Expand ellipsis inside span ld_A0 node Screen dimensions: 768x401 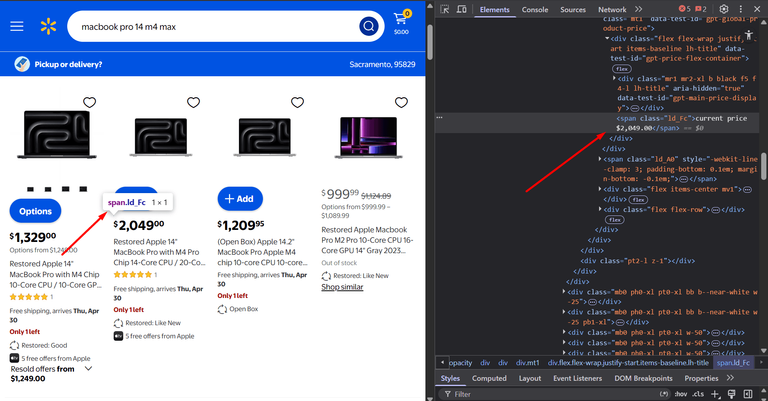pyautogui.click(x=684, y=179)
